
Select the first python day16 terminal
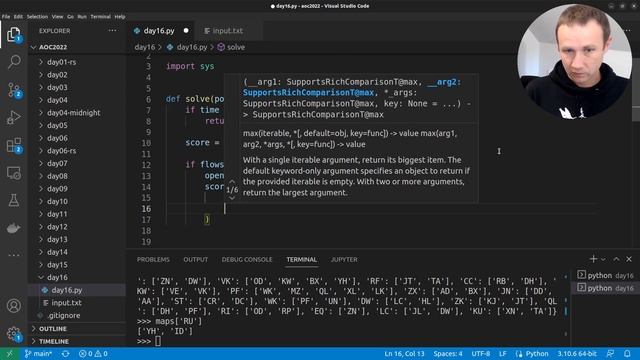[x=606, y=275]
